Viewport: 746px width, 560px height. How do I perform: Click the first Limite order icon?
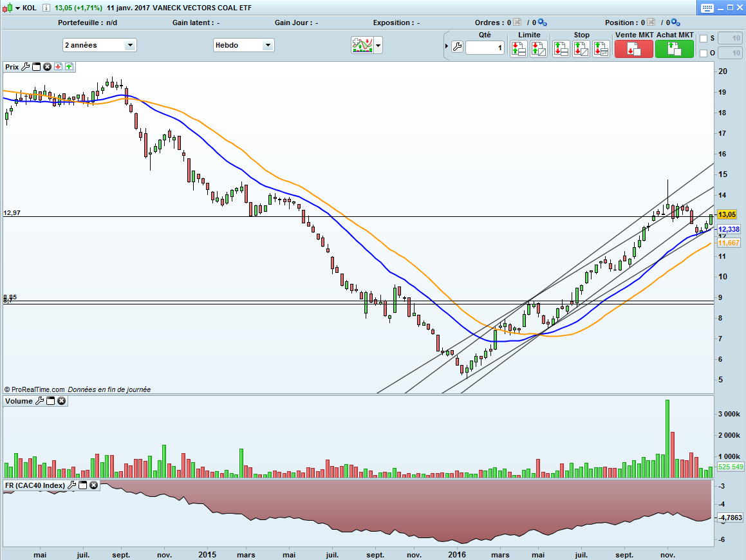click(x=519, y=48)
